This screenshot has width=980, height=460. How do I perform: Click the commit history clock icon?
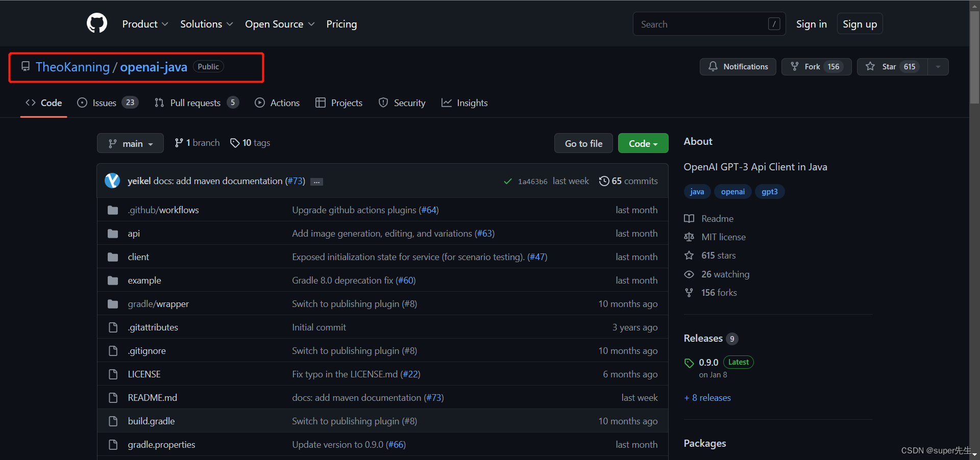(x=604, y=181)
